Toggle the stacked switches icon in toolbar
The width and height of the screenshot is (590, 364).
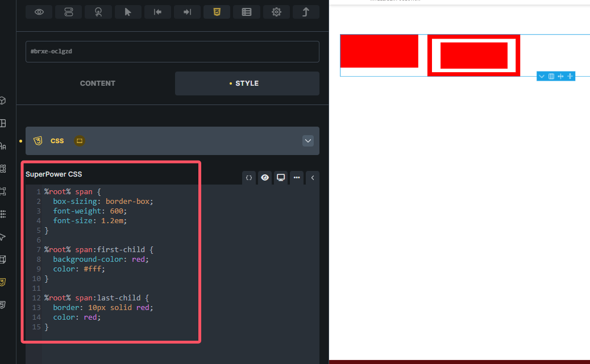coord(69,12)
